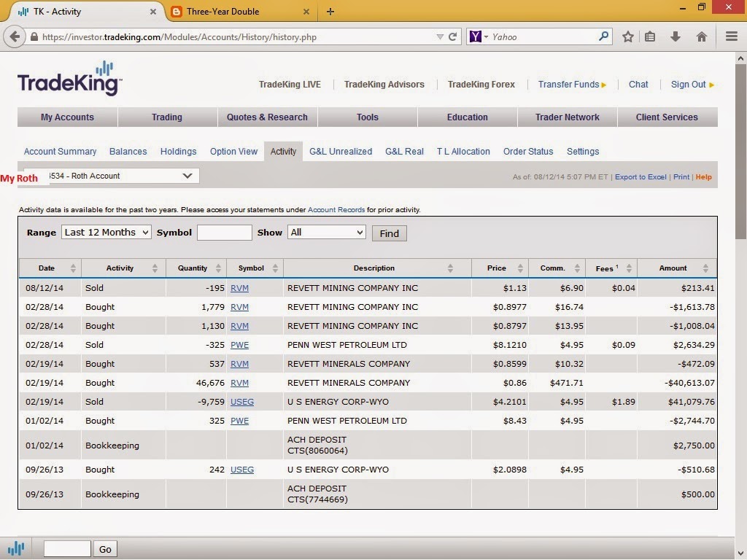Screen dimensions: 747x560
Task: Open the Client Services menu
Action: tap(667, 117)
